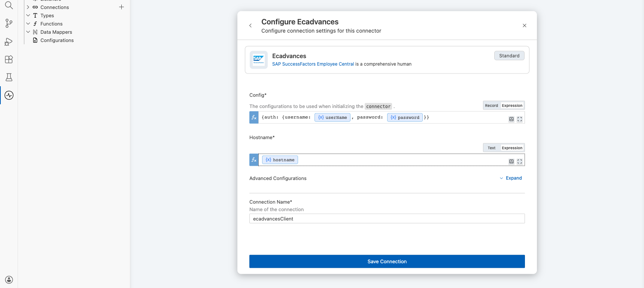Viewport: 644px width, 288px height.
Task: Expand the Connections tree node
Action: tap(28, 7)
